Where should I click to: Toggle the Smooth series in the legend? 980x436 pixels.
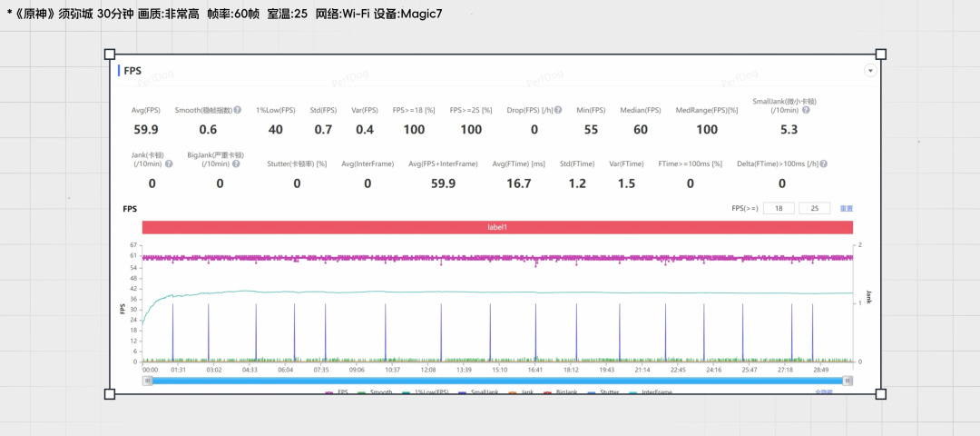tap(375, 391)
